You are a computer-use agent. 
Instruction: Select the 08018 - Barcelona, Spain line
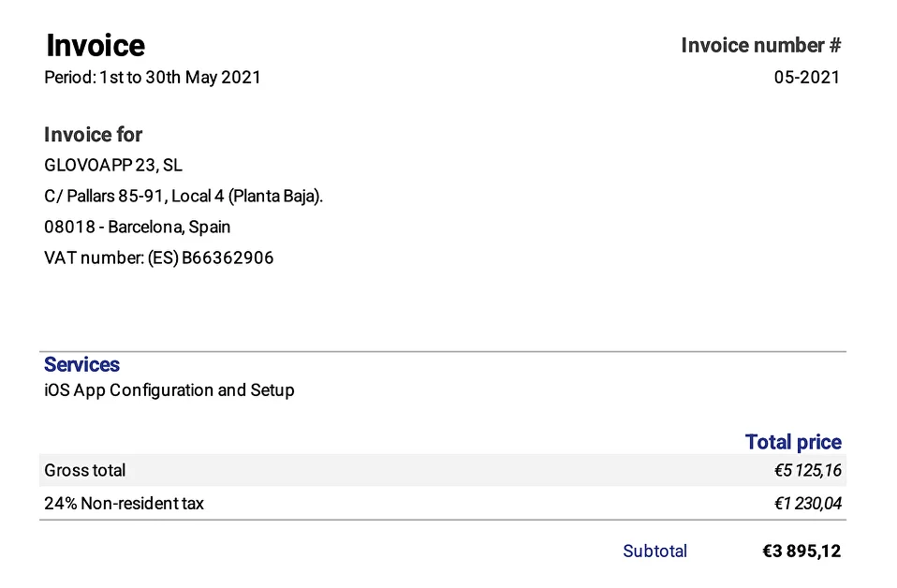[x=138, y=228]
